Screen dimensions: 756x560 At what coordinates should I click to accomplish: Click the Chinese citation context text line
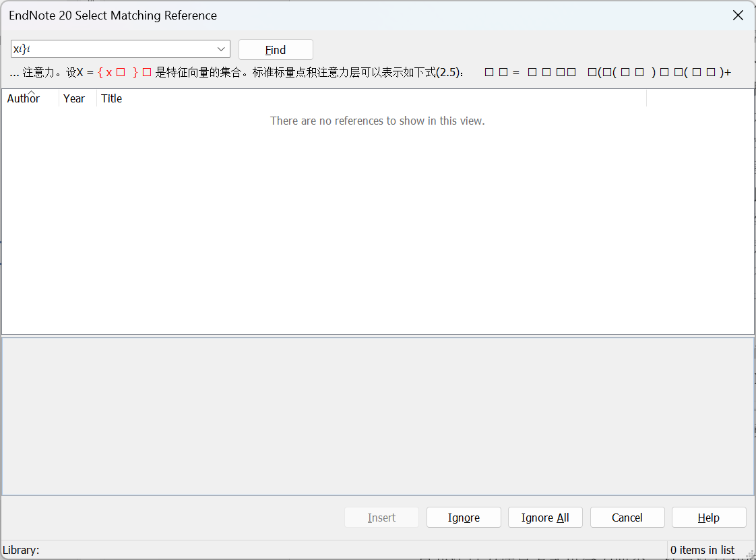[371, 72]
